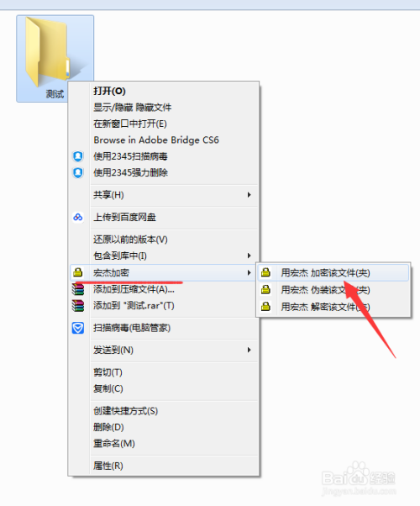Click the lock icon beside 用宏杰 伪装该文件
The image size is (420, 506).
[x=265, y=289]
